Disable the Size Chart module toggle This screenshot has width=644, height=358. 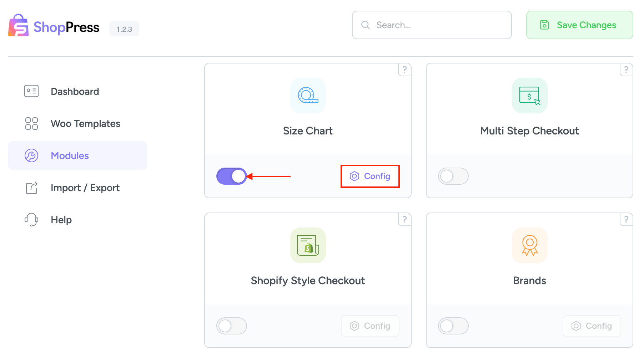coord(231,176)
